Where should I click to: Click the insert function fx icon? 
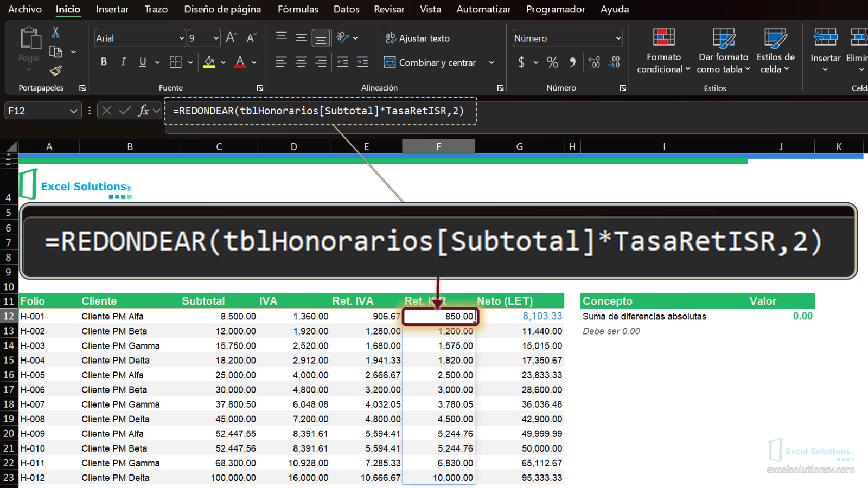144,111
